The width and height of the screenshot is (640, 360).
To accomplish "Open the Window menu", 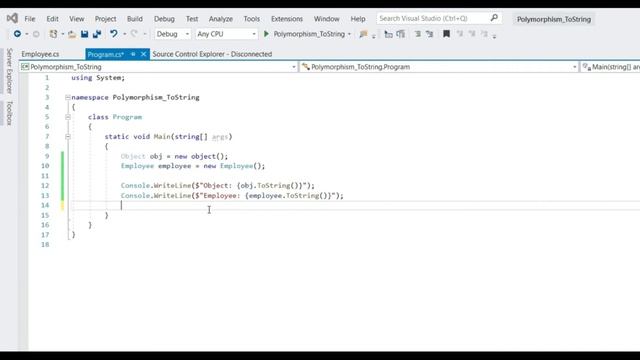I will pyautogui.click(x=327, y=19).
